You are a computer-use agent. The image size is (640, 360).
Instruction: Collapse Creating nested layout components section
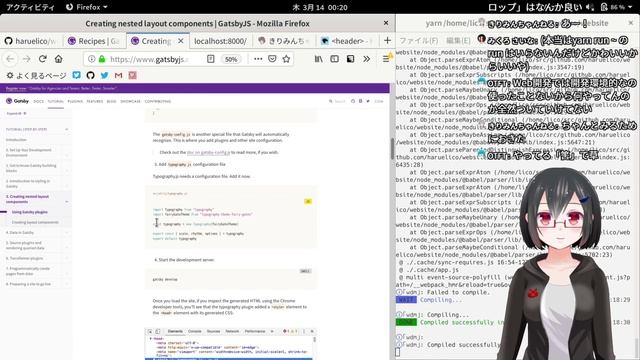67,202
